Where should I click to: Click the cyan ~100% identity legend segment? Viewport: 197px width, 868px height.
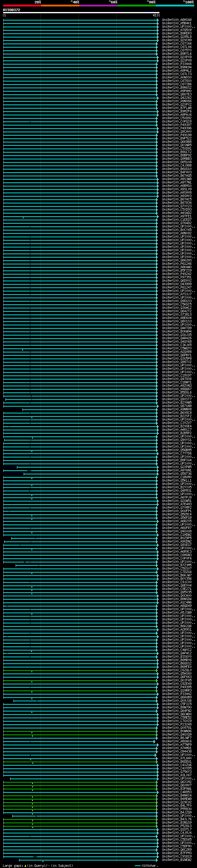pyautogui.click(x=175, y=6)
